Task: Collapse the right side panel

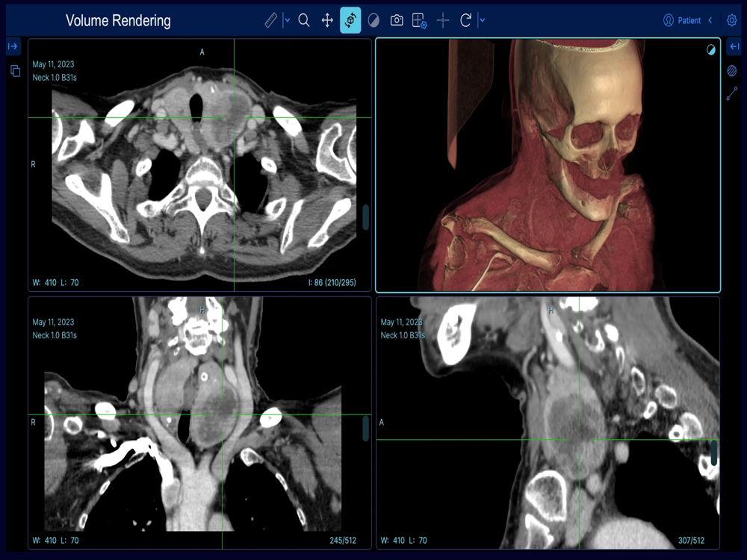Action: pyautogui.click(x=734, y=46)
